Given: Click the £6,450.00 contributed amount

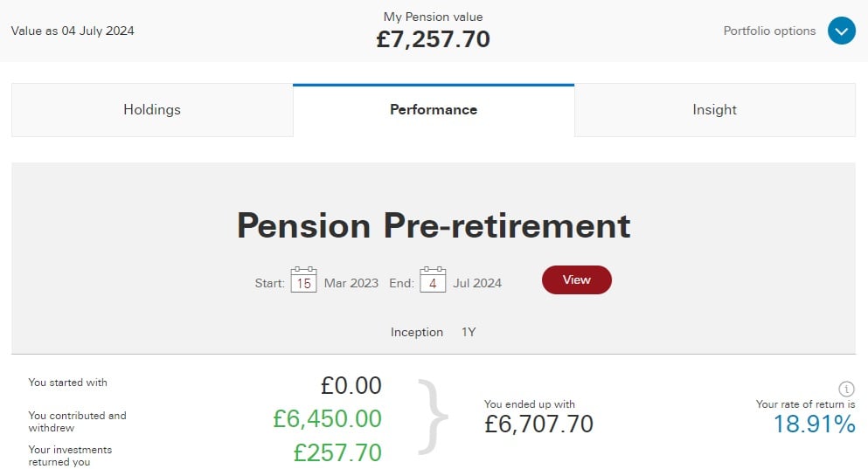Looking at the screenshot, I should (x=327, y=418).
